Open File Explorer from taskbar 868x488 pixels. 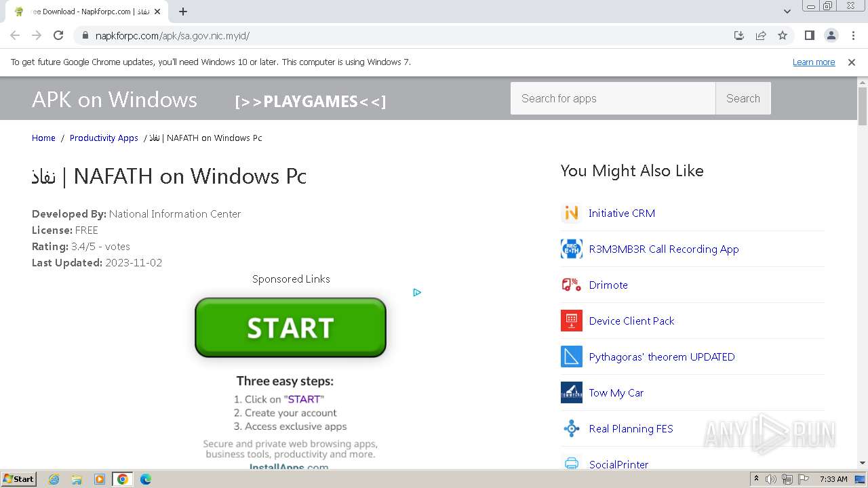[77, 479]
